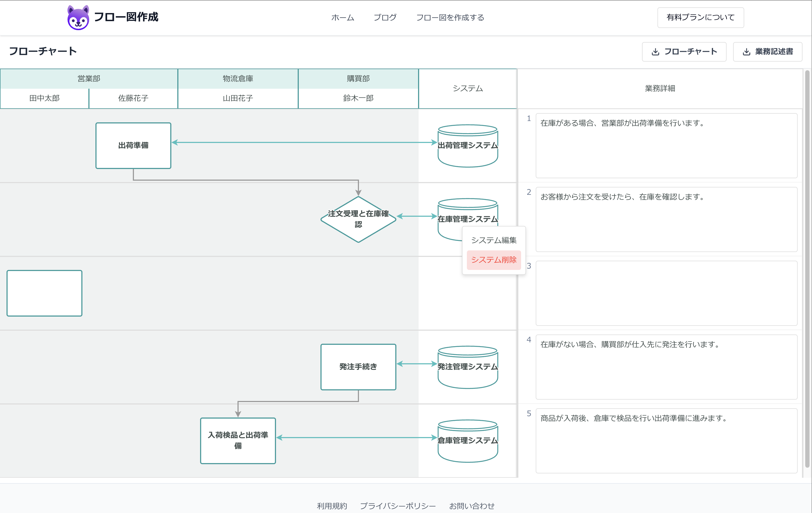
Task: Go to ホーム in the top navigation
Action: (343, 18)
